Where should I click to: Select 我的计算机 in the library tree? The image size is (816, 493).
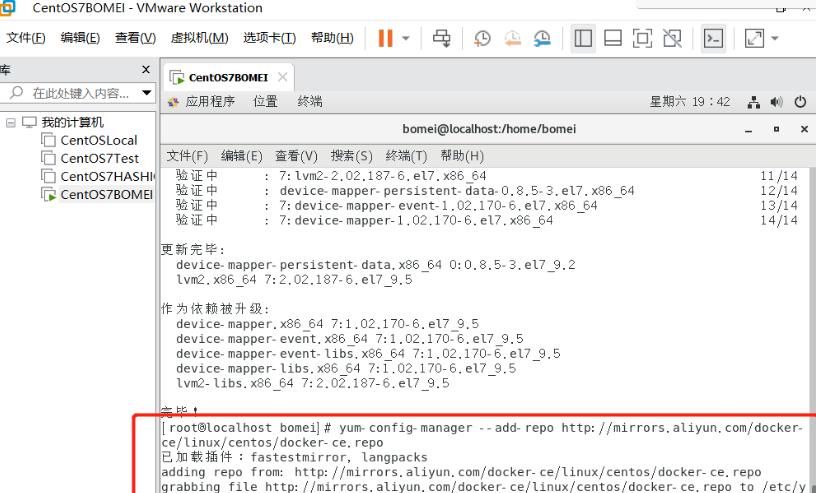(x=72, y=123)
